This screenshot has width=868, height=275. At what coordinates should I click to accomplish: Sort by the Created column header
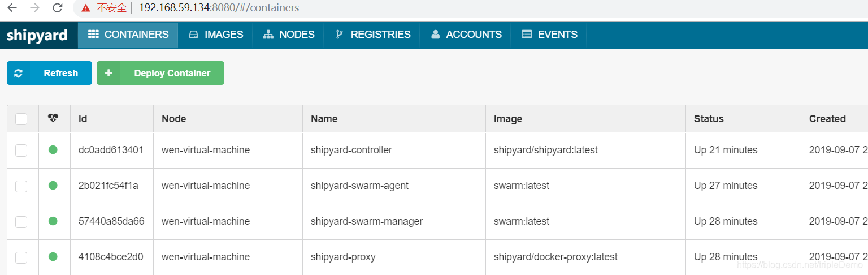coord(827,119)
